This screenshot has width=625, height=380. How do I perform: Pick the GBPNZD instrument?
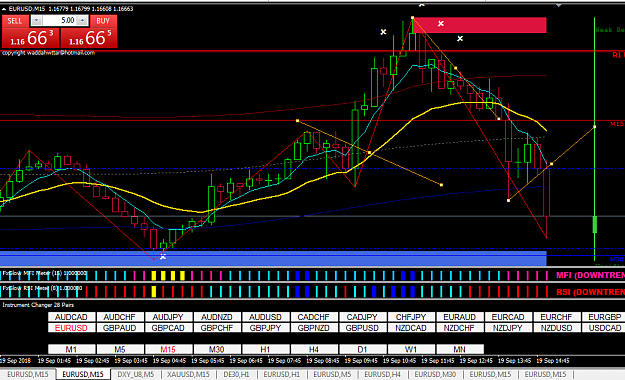coord(314,328)
